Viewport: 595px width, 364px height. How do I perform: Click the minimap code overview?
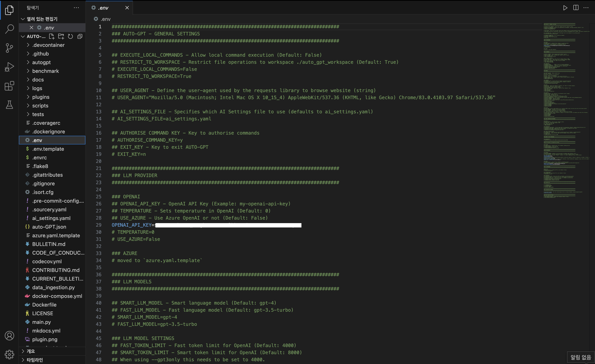tap(565, 109)
